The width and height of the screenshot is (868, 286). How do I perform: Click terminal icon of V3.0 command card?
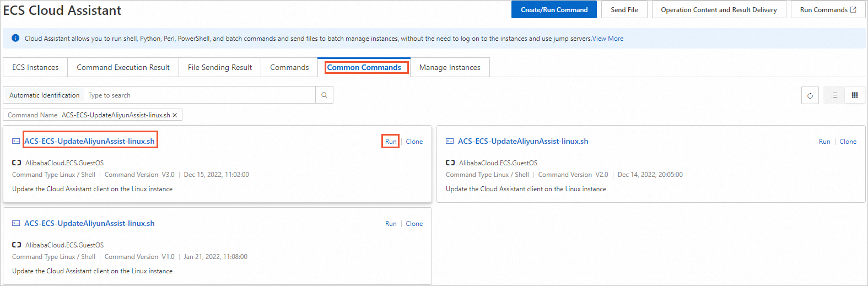coord(16,142)
